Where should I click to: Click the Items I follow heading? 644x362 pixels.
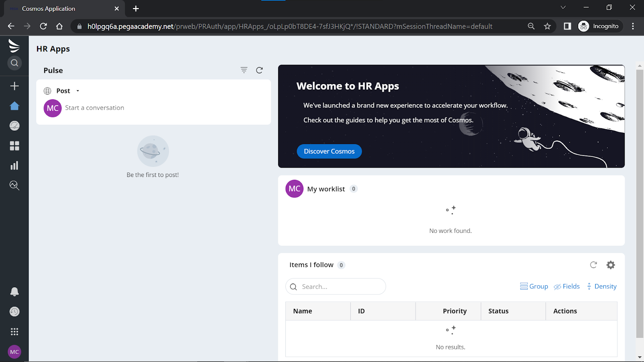pos(312,265)
